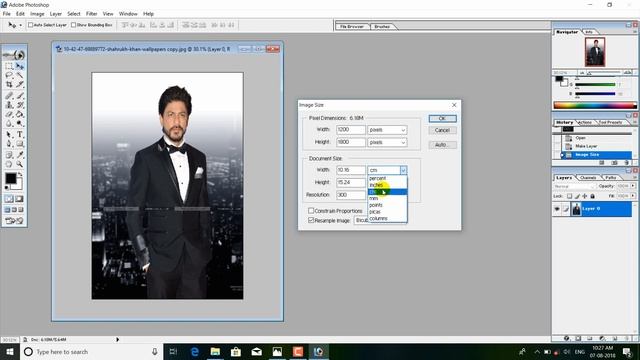This screenshot has width=640, height=360.
Task: Choose columns from units list
Action: (x=387, y=218)
